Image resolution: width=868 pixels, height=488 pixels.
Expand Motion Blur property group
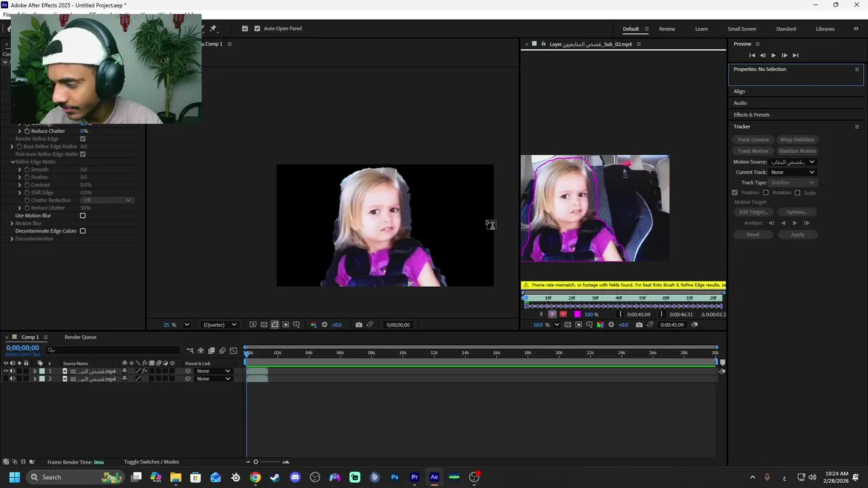coord(12,224)
